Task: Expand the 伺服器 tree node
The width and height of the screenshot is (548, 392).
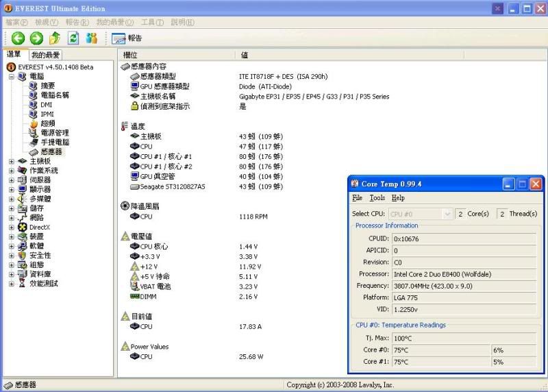Action: pos(12,180)
